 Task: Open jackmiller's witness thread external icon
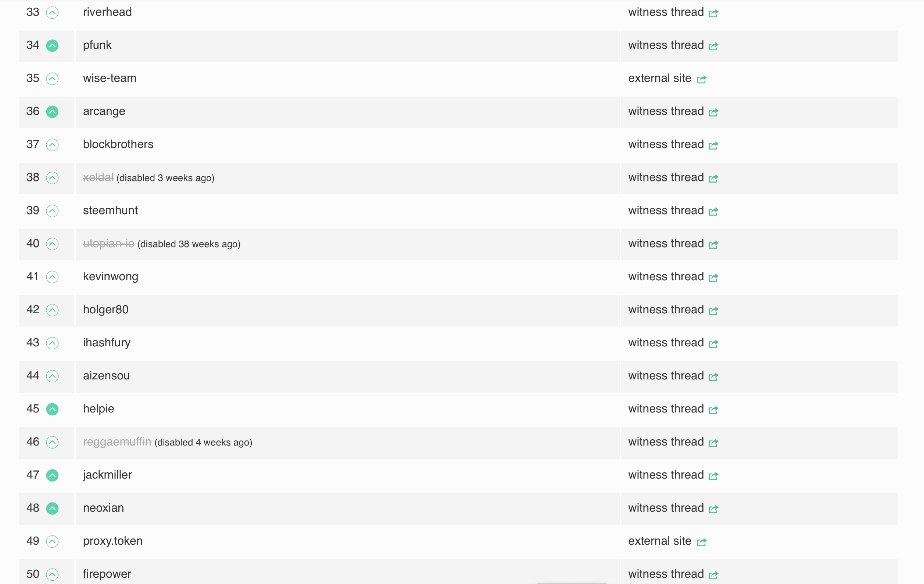[713, 476]
